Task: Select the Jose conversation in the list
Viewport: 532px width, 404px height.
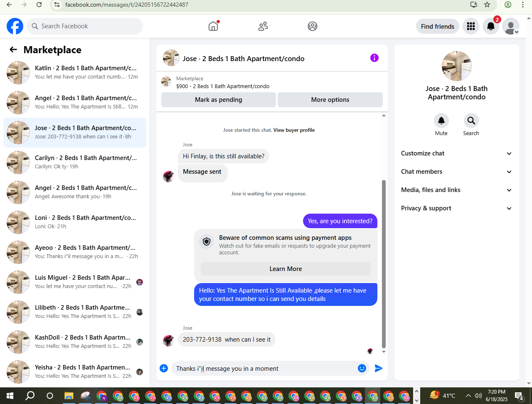Action: [75, 133]
